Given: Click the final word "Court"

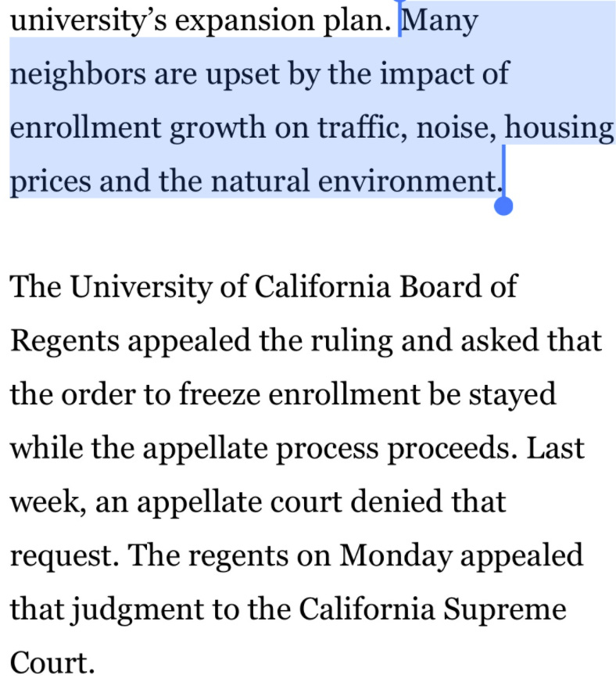Looking at the screenshot, I should click(x=52, y=663).
